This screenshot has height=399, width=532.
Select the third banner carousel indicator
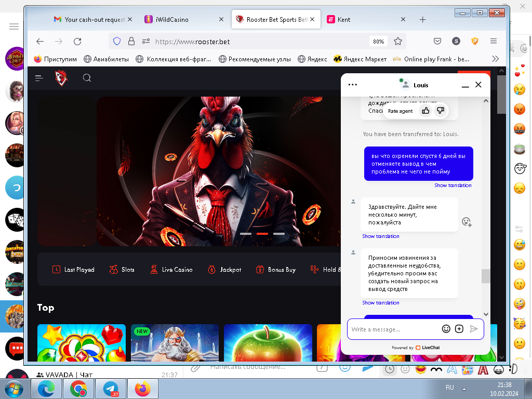click(279, 234)
